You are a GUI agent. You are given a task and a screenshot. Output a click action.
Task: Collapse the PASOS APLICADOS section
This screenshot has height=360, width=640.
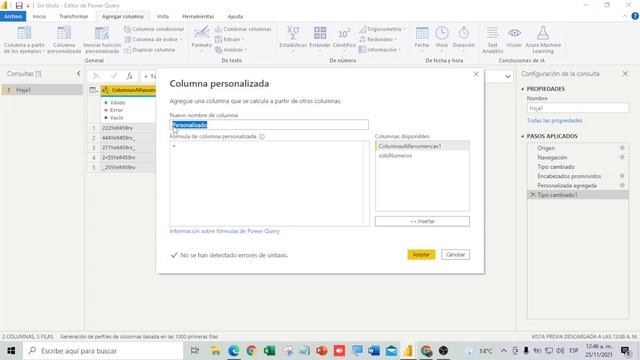click(523, 136)
